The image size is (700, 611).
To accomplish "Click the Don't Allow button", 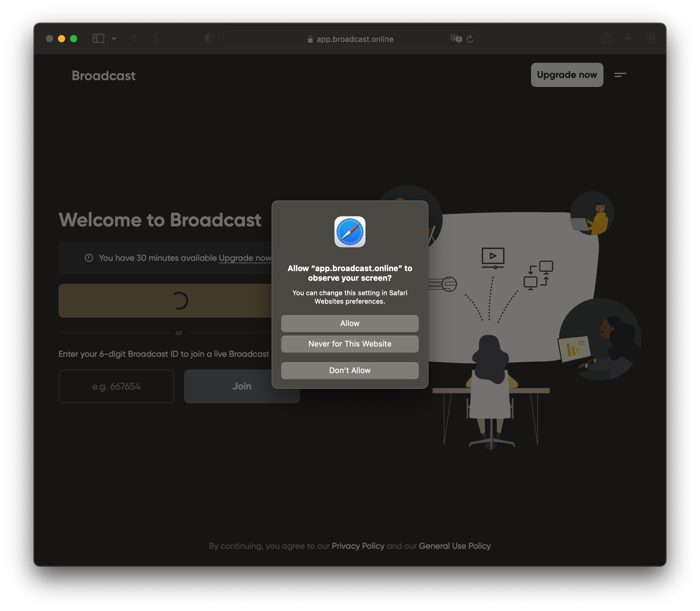I will click(x=350, y=370).
